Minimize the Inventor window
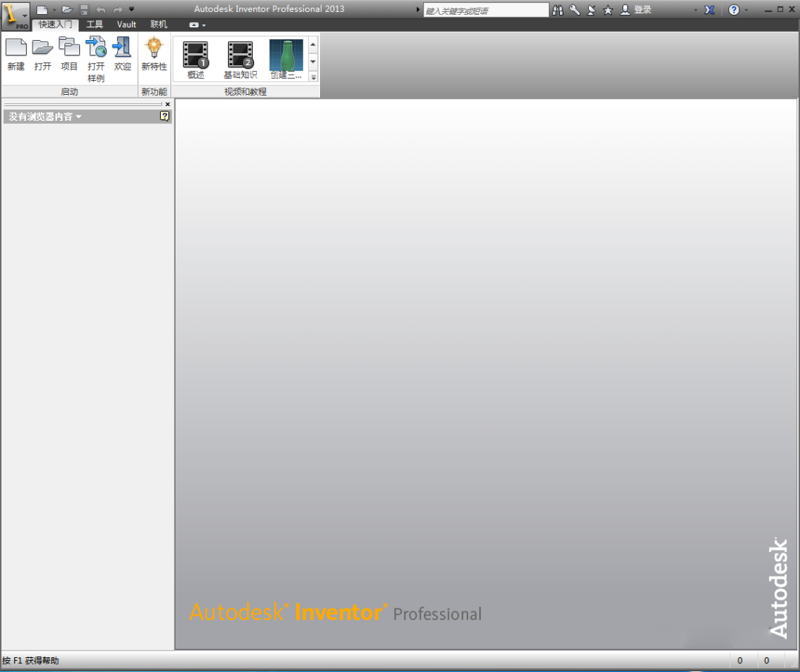This screenshot has height=672, width=800. 768,10
